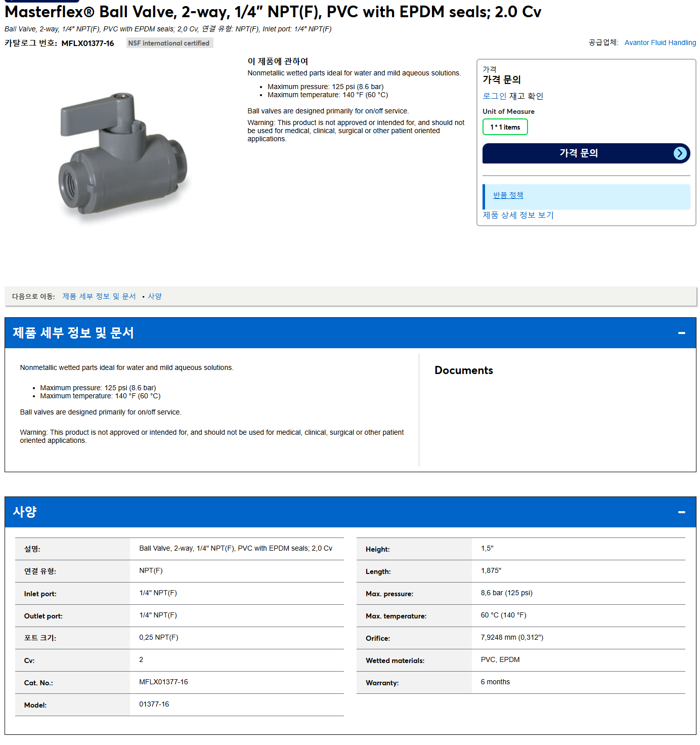
Task: Click the NSF international certified badge
Action: pyautogui.click(x=169, y=43)
